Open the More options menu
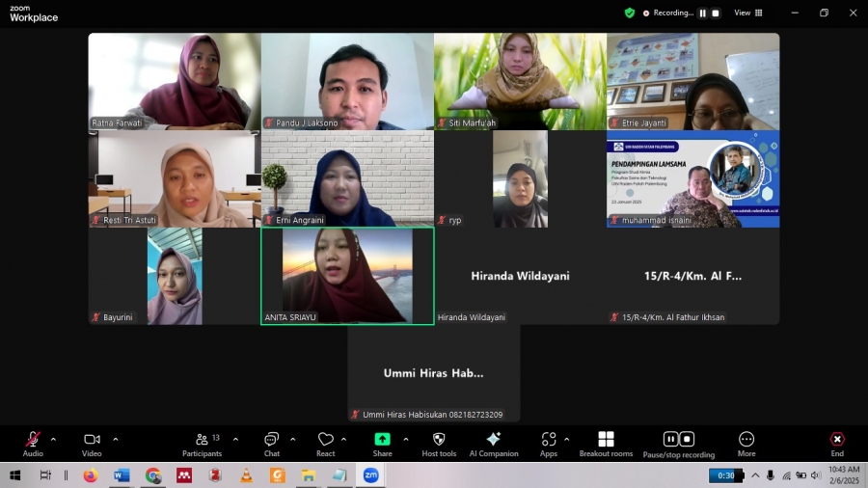The height and width of the screenshot is (488, 868). pyautogui.click(x=746, y=444)
